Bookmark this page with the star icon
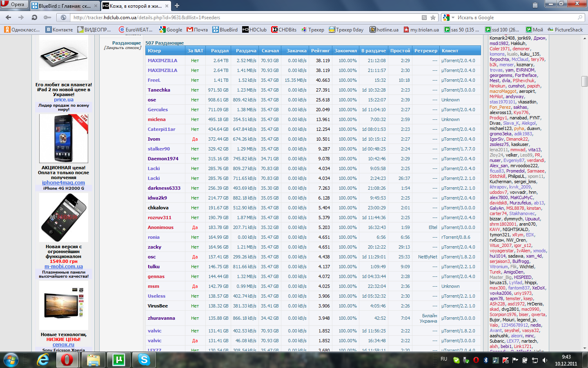This screenshot has width=588, height=368. [433, 18]
